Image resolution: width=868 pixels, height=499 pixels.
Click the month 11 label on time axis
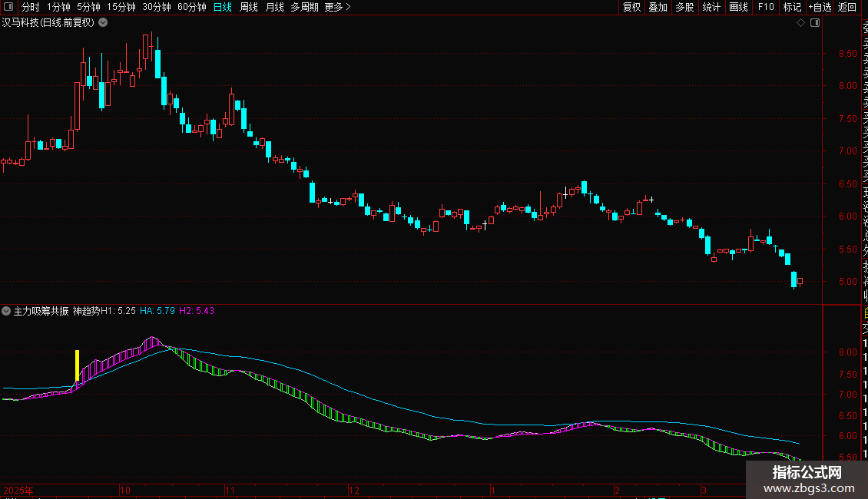point(230,490)
